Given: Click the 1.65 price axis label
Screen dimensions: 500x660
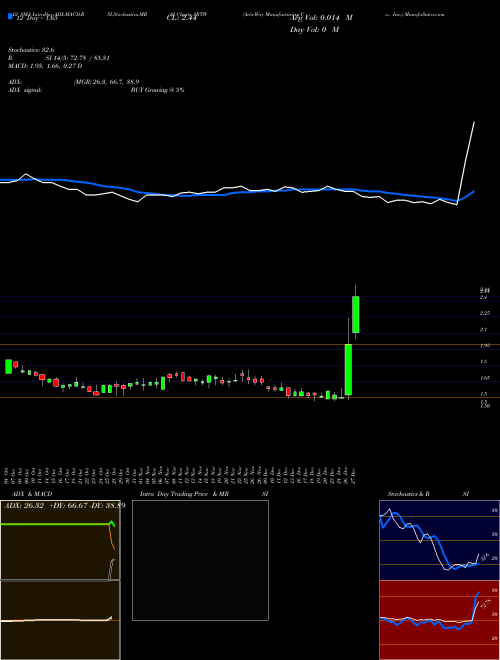Looking at the screenshot, I should coord(483,378).
